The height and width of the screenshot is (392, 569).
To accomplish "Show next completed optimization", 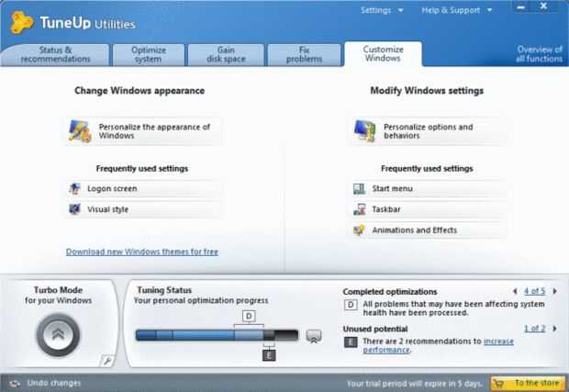I will coord(555,291).
